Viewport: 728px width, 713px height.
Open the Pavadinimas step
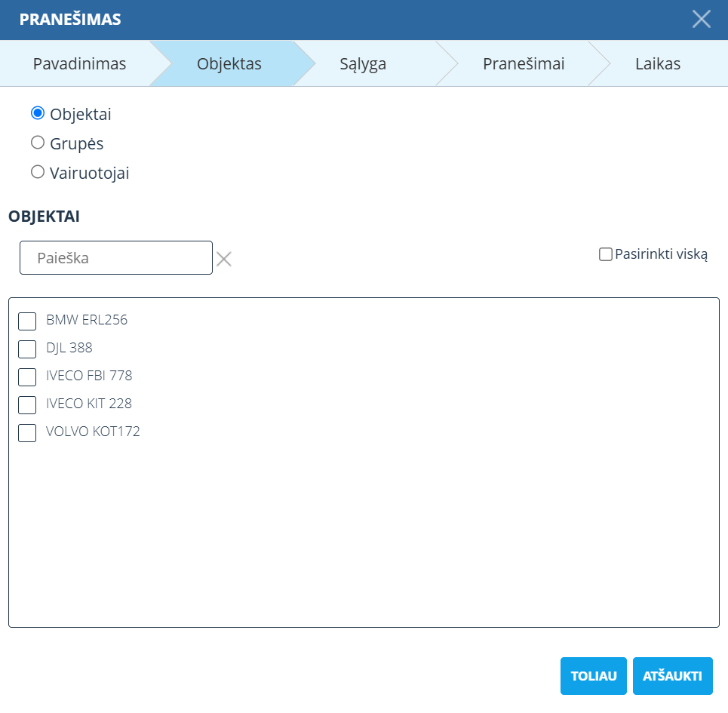tap(78, 64)
